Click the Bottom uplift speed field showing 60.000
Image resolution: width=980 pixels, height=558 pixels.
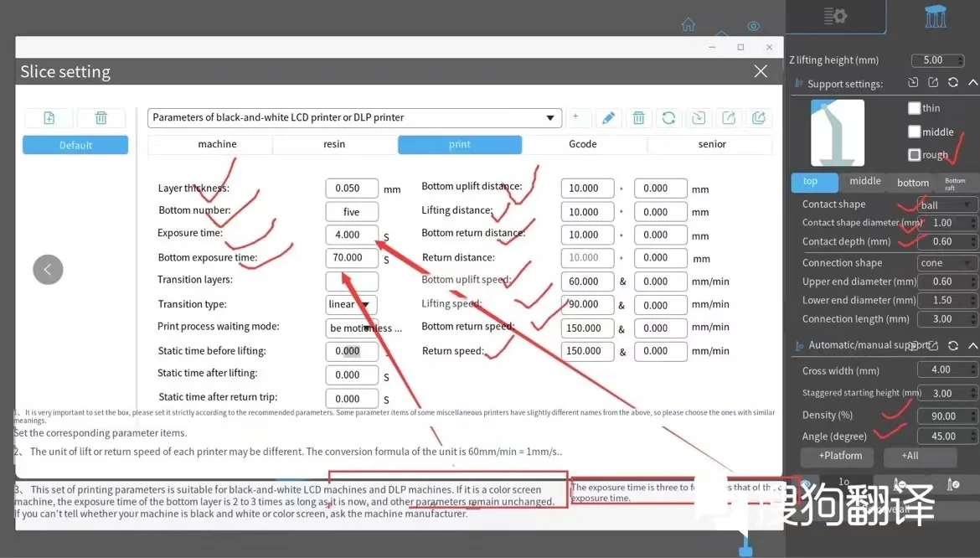click(587, 282)
